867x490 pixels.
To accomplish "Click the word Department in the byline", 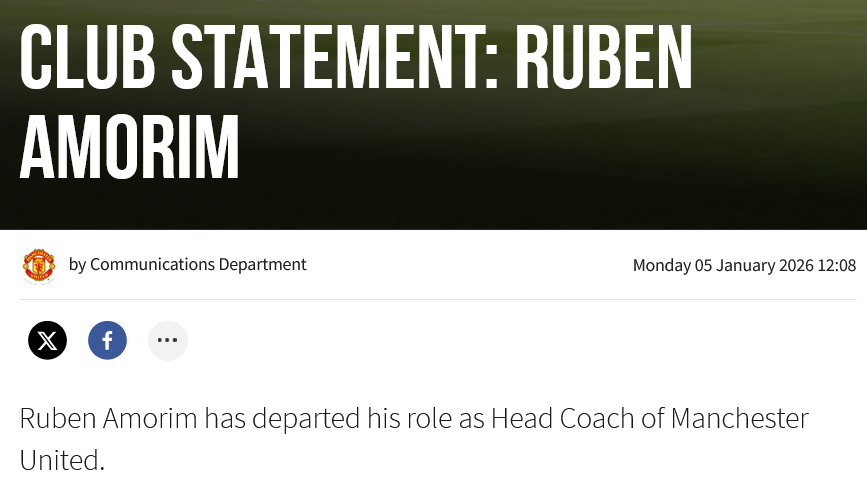I will 263,265.
